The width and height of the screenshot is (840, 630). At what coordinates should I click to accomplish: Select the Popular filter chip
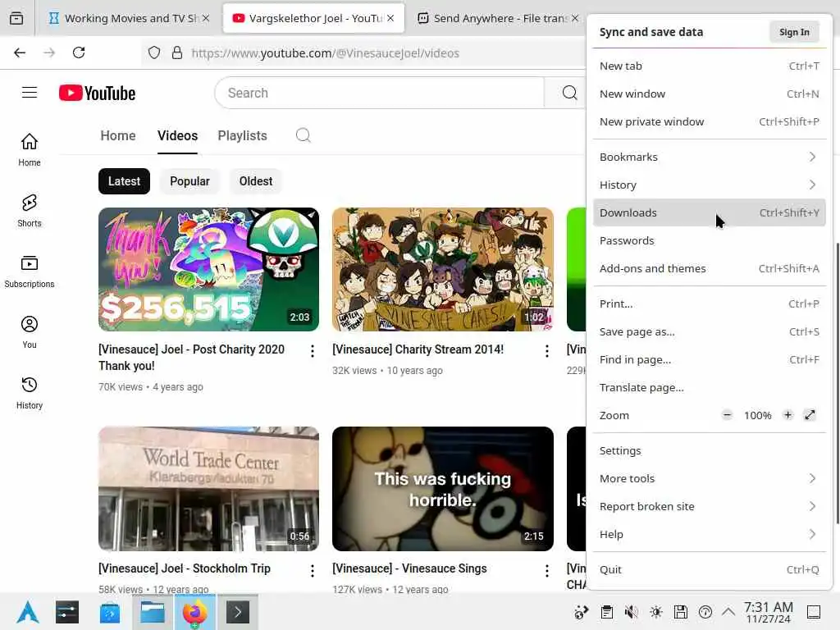(x=189, y=181)
